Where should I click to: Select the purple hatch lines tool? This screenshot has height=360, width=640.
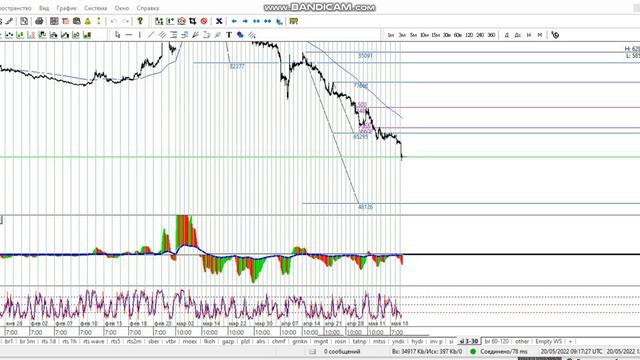click(252, 35)
